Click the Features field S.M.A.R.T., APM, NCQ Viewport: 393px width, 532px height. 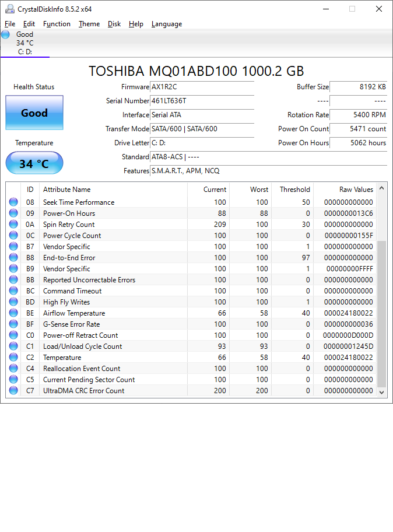click(x=269, y=171)
